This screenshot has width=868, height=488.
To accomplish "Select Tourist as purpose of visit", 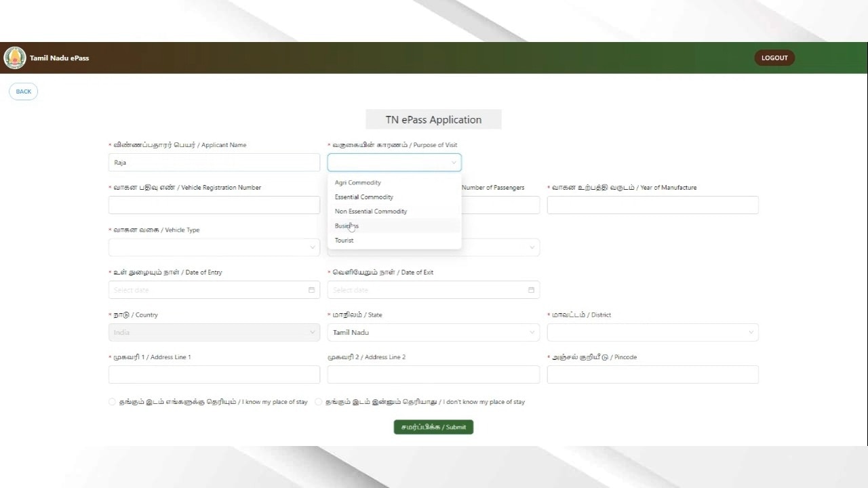I will tap(394, 240).
